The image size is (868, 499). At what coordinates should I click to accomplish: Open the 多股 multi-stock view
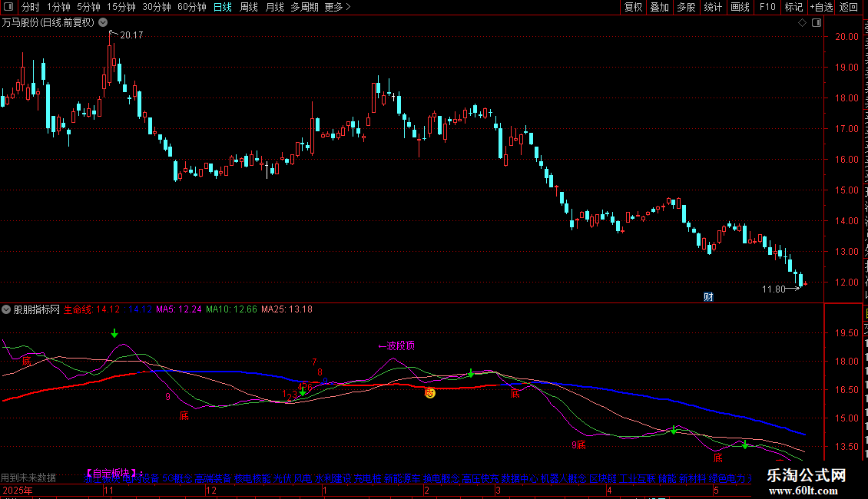[687, 7]
